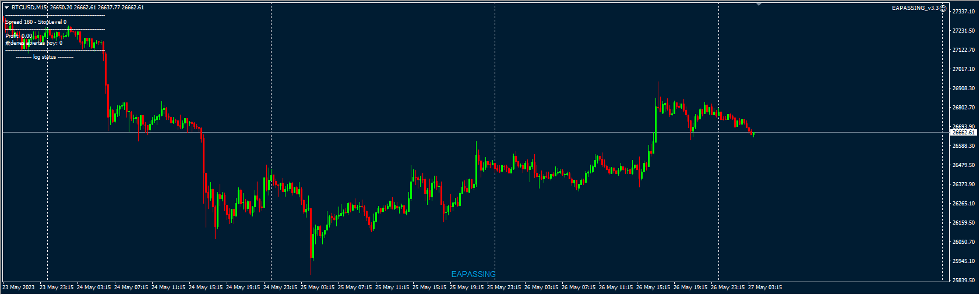Click the '25 May 15:15' time label
This screenshot has height=295, width=980.
coord(429,287)
